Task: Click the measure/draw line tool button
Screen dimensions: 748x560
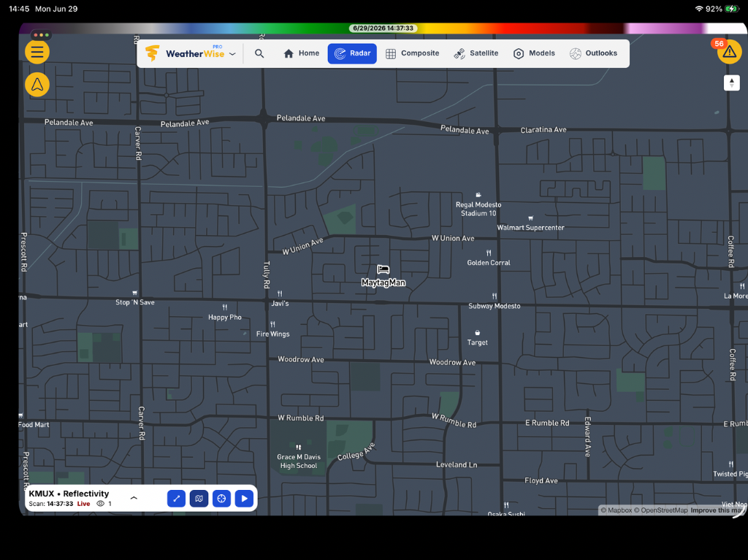Action: (177, 499)
